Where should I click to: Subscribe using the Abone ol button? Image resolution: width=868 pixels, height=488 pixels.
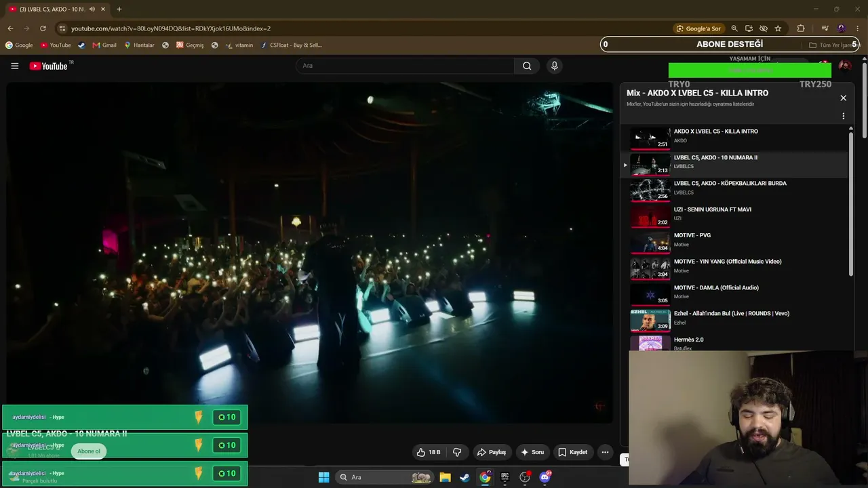[89, 451]
